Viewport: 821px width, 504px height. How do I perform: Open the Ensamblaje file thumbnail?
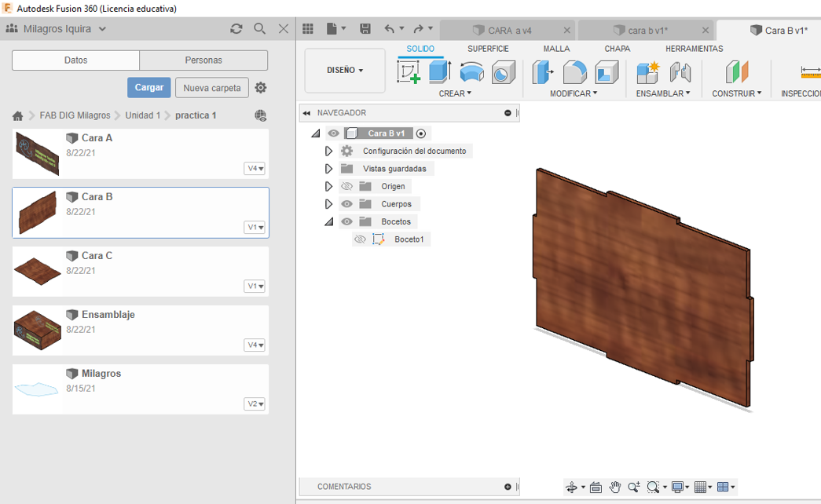click(37, 329)
